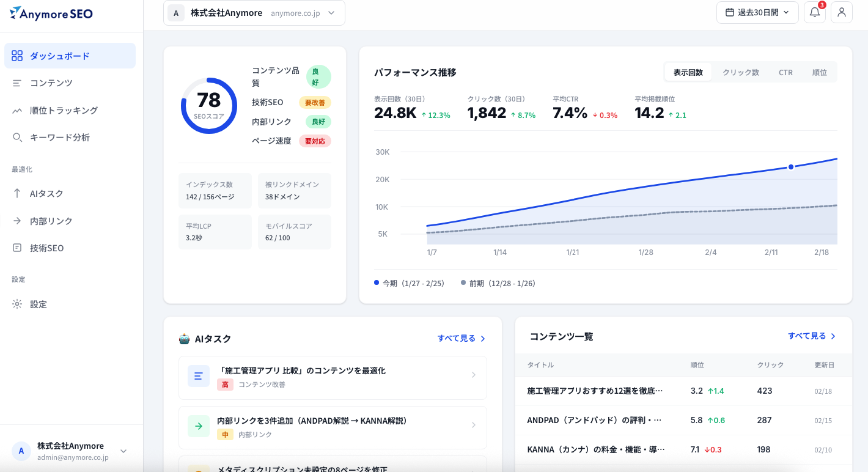Click the user profile icon top right
The height and width of the screenshot is (472, 868).
point(842,12)
